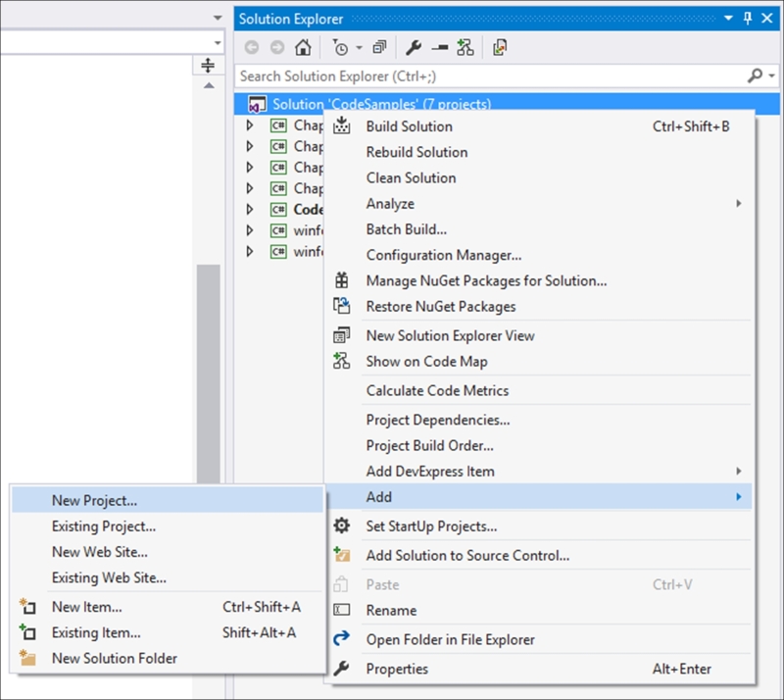Toggle the auto-hide pin of Solution Explorer
The height and width of the screenshot is (700, 784).
coord(748,19)
